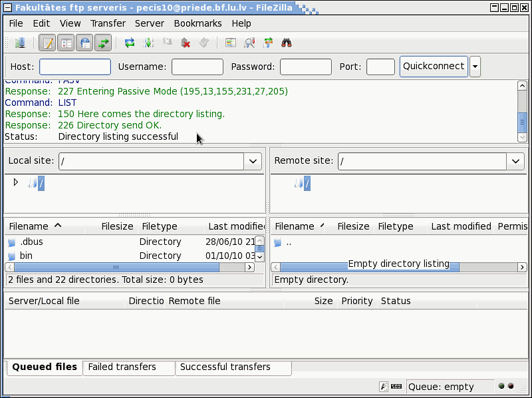Select the .dbus directory row
Image resolution: width=532 pixels, height=398 pixels.
point(130,242)
